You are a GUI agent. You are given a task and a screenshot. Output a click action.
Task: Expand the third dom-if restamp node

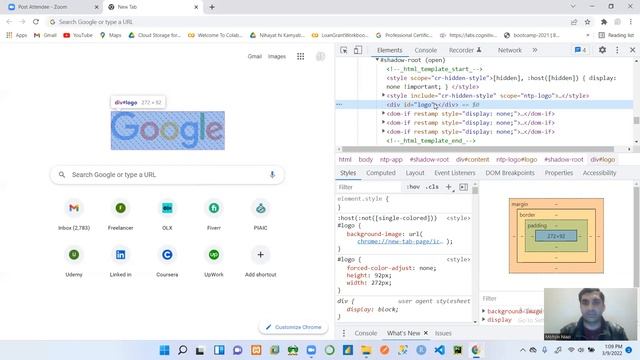[x=383, y=131]
